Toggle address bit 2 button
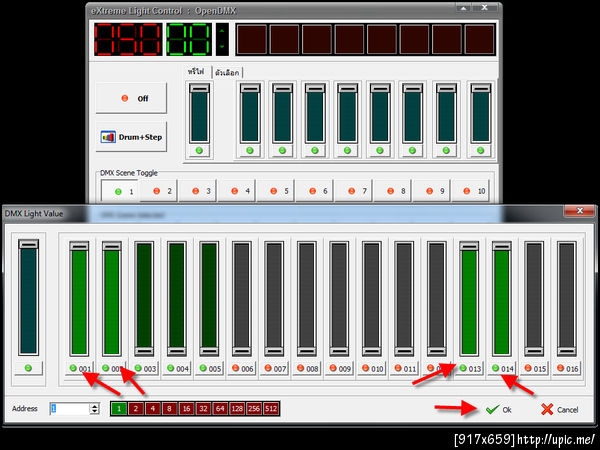 [x=135, y=408]
